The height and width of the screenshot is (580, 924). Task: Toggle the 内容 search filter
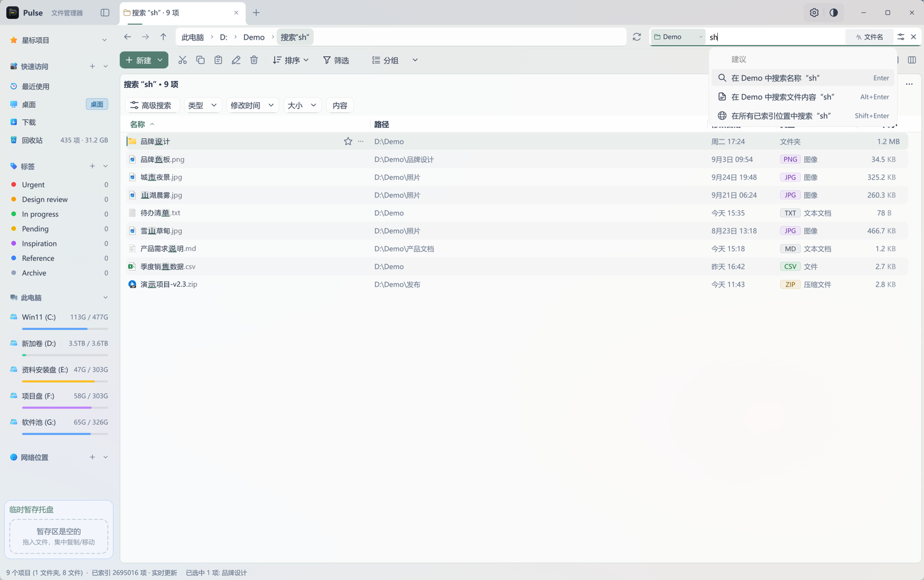(340, 106)
